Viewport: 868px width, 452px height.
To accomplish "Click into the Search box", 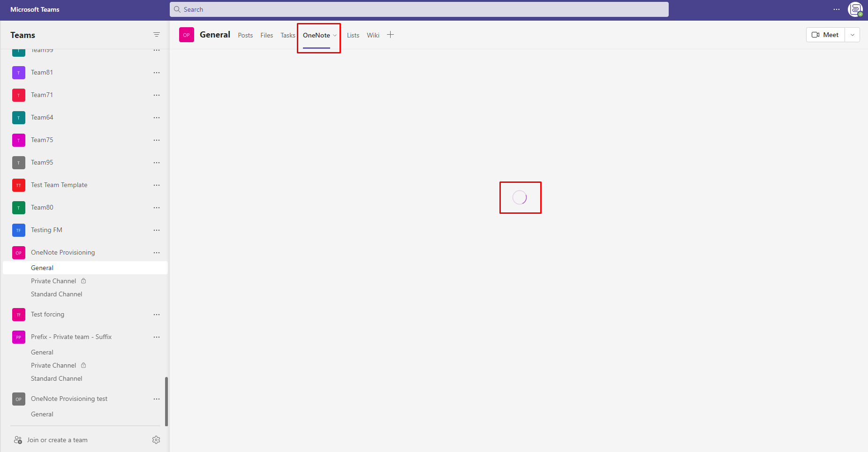I will pyautogui.click(x=419, y=9).
